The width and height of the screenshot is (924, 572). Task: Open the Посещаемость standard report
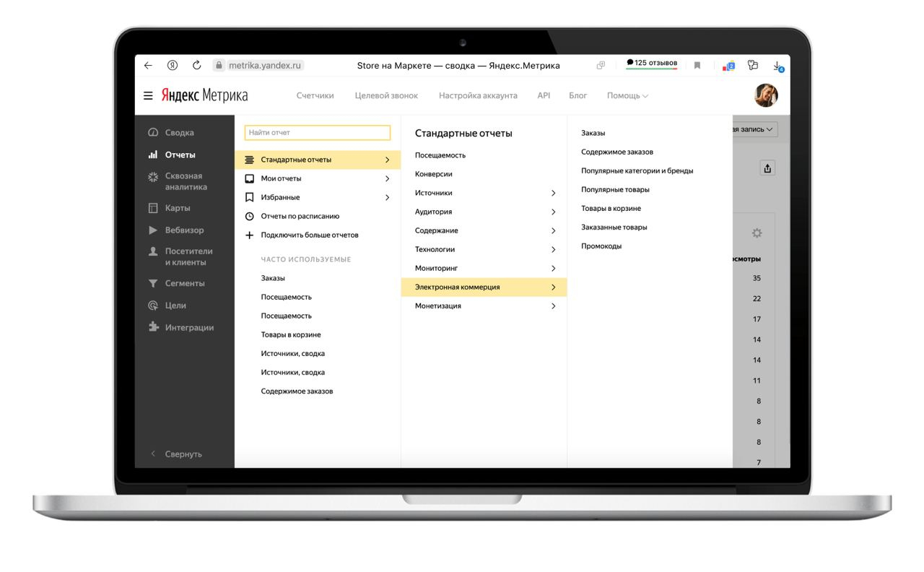tap(440, 155)
